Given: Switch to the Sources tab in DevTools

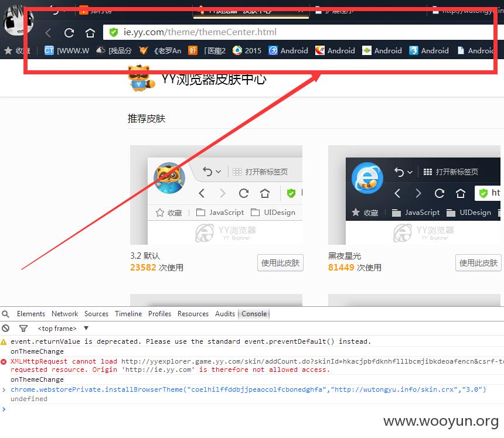Looking at the screenshot, I should tap(96, 314).
